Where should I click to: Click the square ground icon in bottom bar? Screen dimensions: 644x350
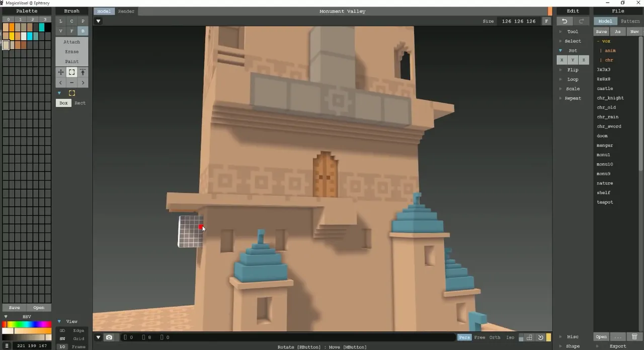521,338
